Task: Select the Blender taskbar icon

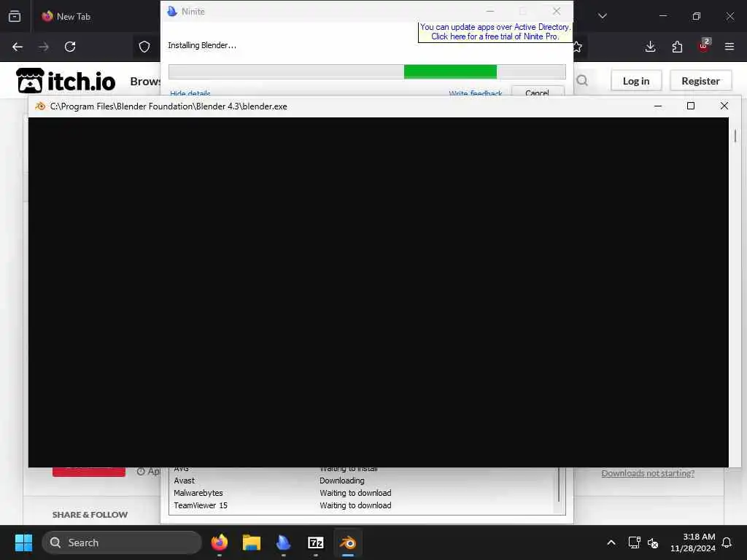Action: (348, 542)
